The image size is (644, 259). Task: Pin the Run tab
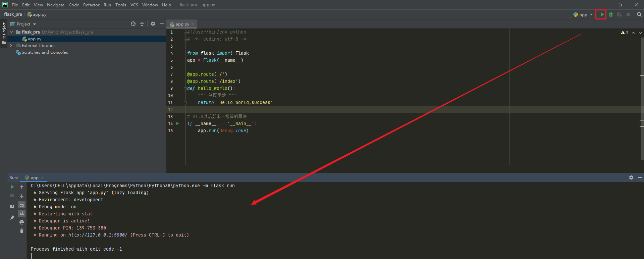click(x=12, y=218)
